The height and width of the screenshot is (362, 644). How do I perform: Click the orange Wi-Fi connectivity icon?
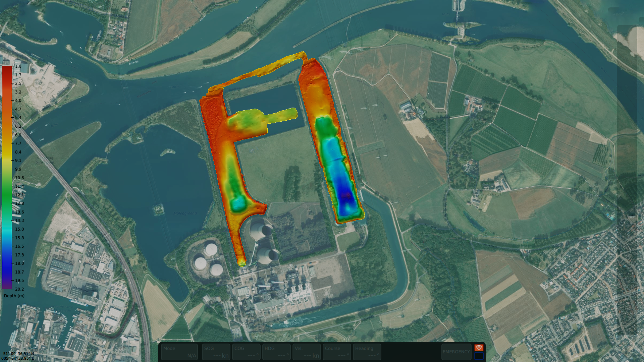click(x=480, y=347)
